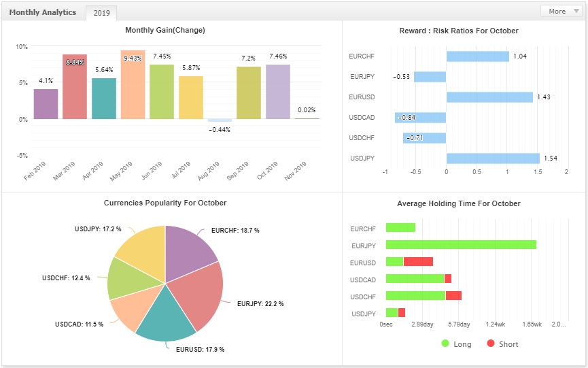Toggle the Long series legend item
This screenshot has height=368, width=588.
click(x=456, y=344)
